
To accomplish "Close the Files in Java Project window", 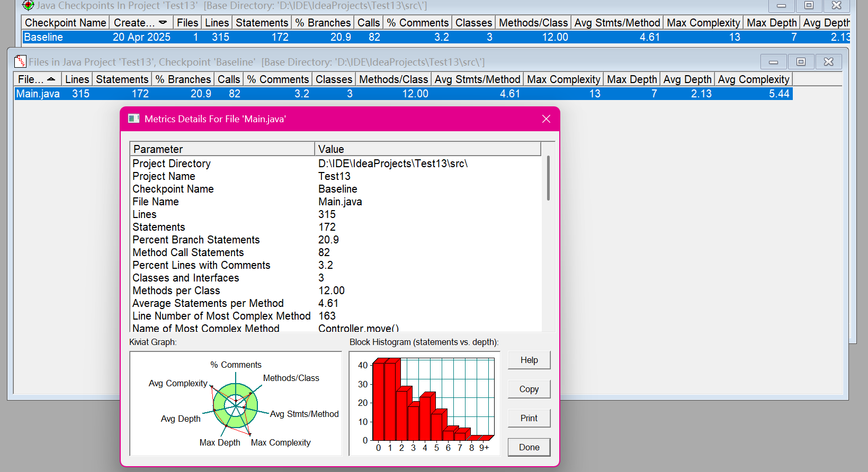I will [x=828, y=62].
